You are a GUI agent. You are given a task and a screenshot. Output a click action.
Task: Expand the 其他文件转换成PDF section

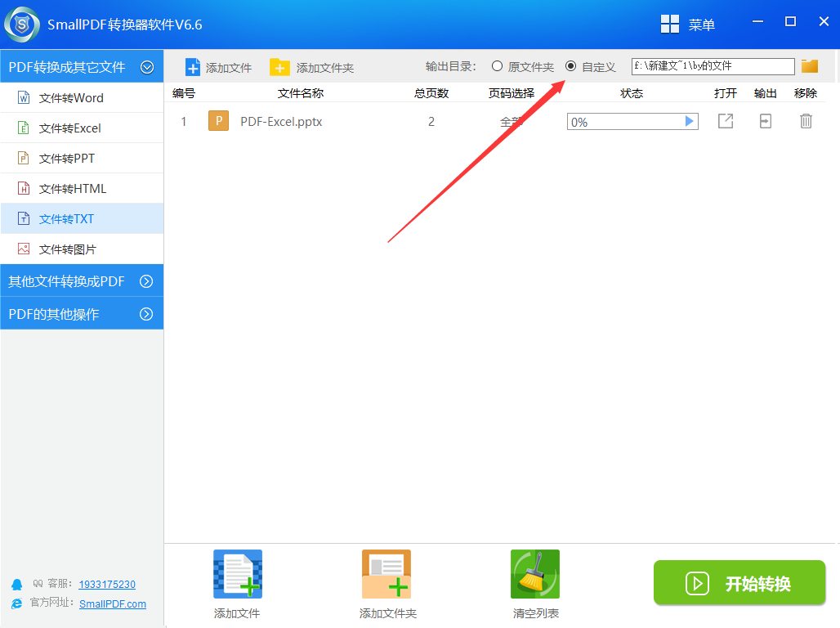click(82, 281)
